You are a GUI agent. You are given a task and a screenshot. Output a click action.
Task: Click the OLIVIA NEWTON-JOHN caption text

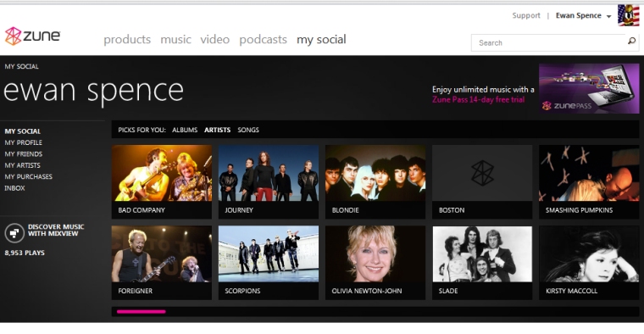coord(367,291)
